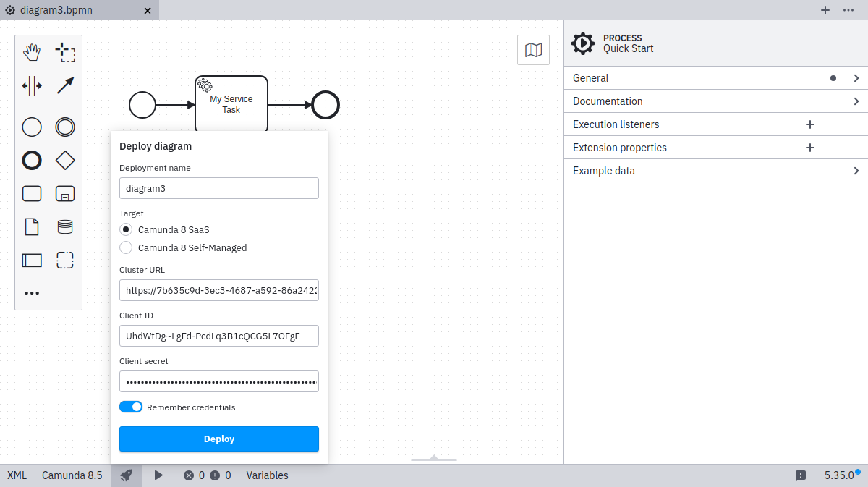
Task: Open the Variables tab
Action: coord(267,475)
